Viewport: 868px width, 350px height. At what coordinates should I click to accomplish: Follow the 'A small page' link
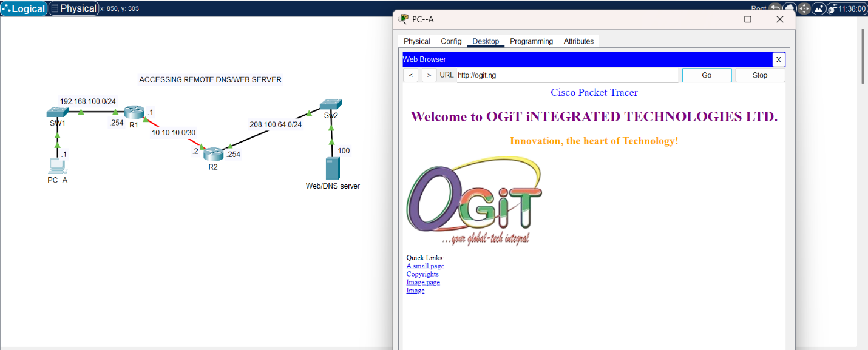pyautogui.click(x=425, y=266)
